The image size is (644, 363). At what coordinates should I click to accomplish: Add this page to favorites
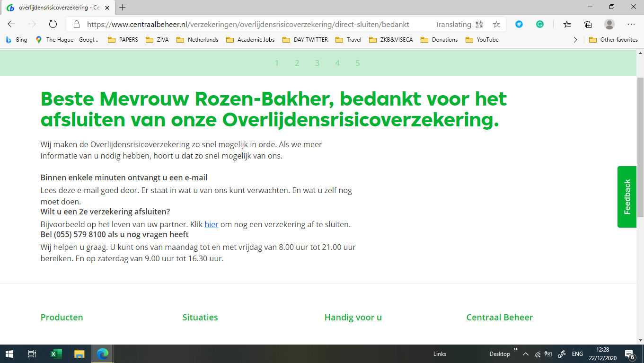(496, 24)
